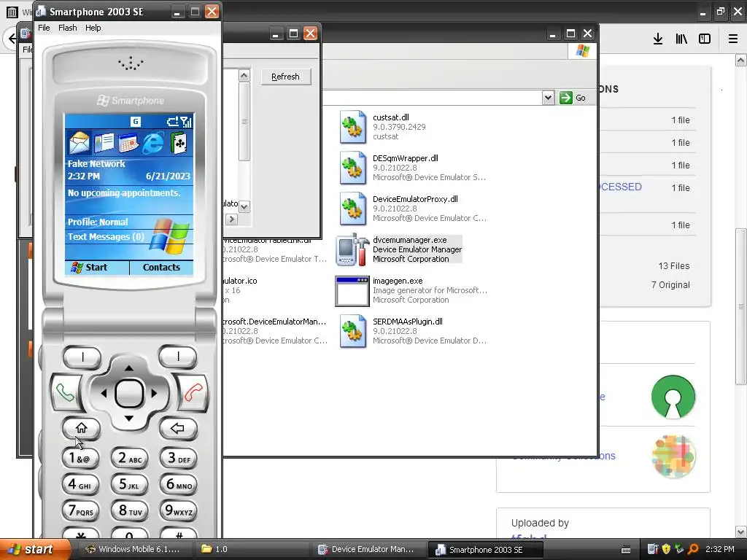747x560 pixels.
Task: Switch to Device Emulator Manager taskbar item
Action: pyautogui.click(x=368, y=549)
